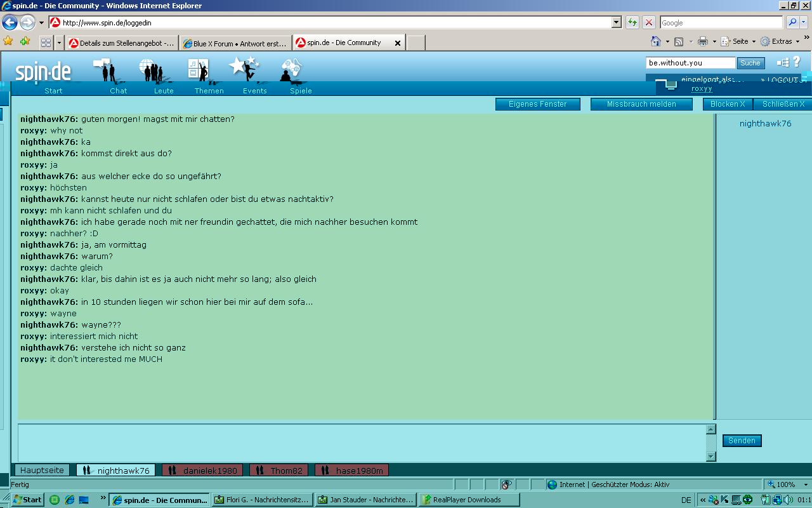Open the Chat section icon
The height and width of the screenshot is (508, 812).
105,70
